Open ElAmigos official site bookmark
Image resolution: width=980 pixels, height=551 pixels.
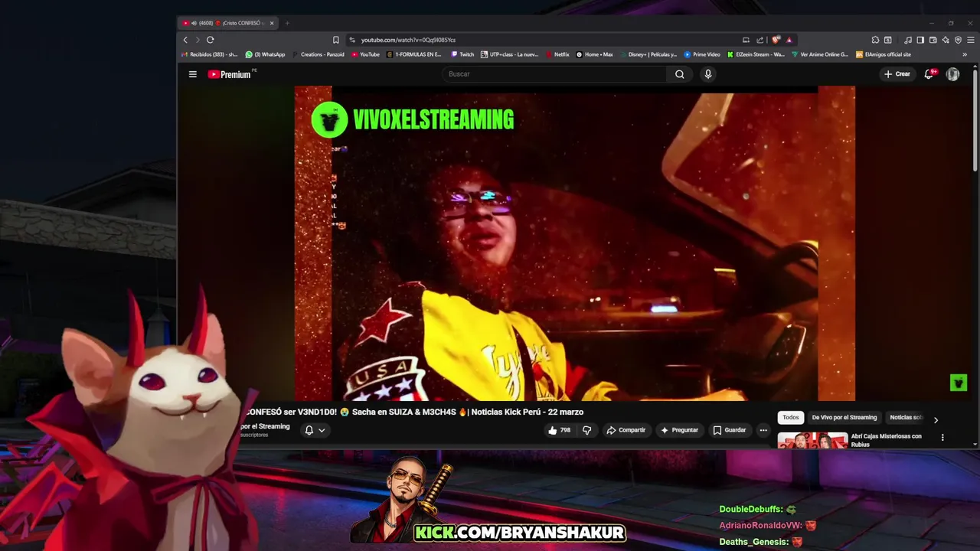[884, 54]
